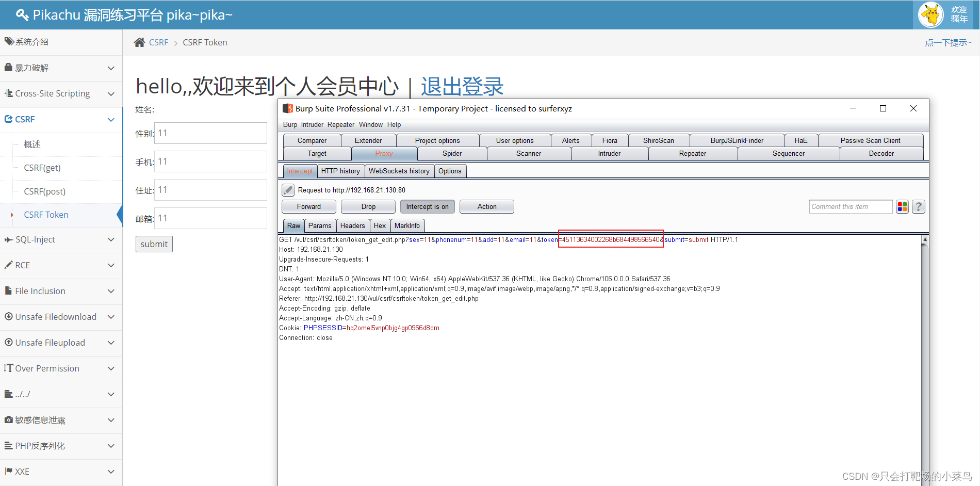
Task: Click the pencil edit icon beside Request to
Action: click(x=288, y=190)
